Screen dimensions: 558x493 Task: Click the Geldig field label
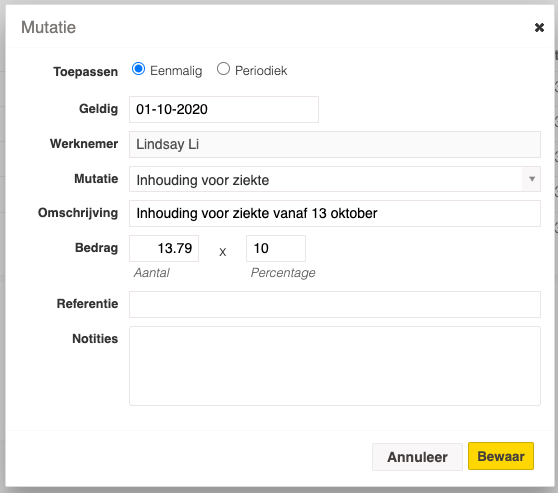(x=98, y=109)
